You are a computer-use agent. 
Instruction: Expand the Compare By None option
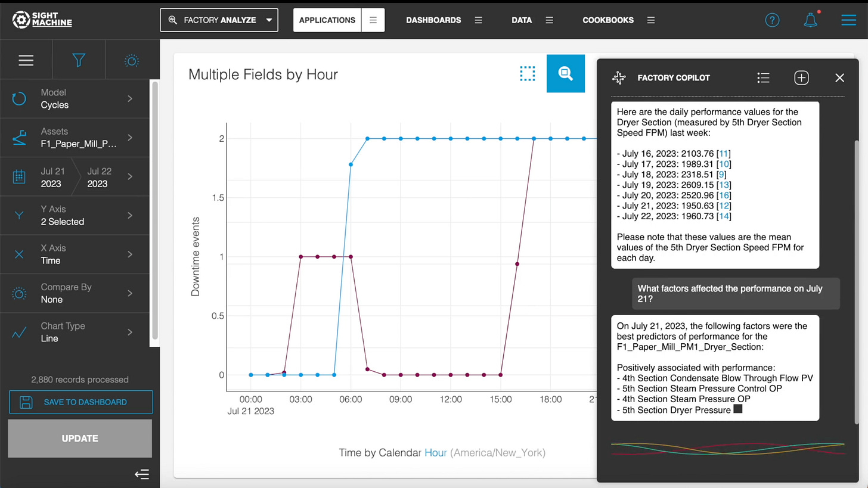(x=75, y=293)
